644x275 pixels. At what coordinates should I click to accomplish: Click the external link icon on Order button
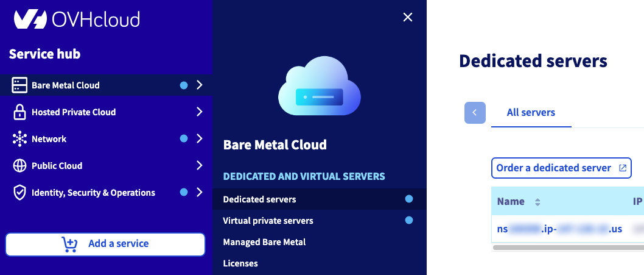tap(623, 168)
